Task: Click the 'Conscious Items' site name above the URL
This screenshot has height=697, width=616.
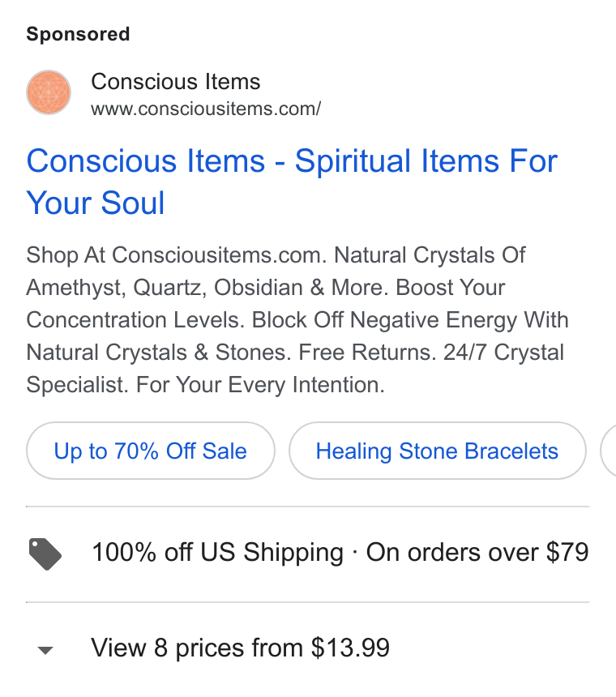Action: pos(176,81)
